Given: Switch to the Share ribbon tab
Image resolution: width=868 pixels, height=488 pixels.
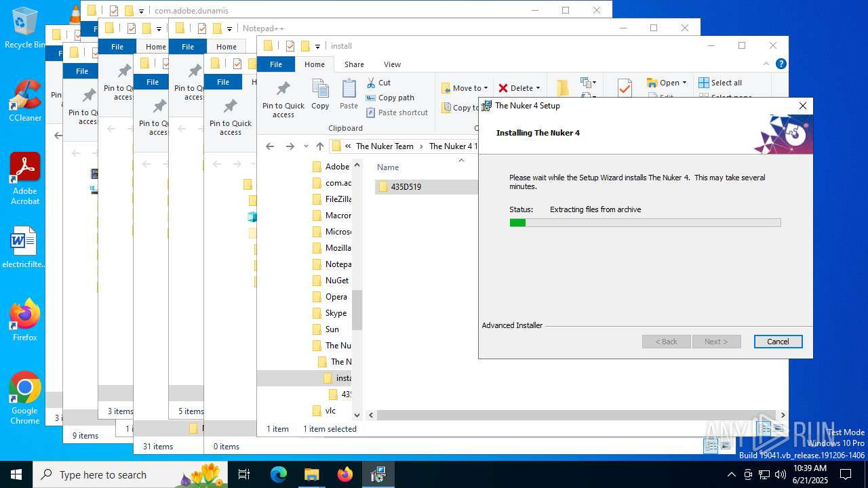Looking at the screenshot, I should [x=354, y=64].
